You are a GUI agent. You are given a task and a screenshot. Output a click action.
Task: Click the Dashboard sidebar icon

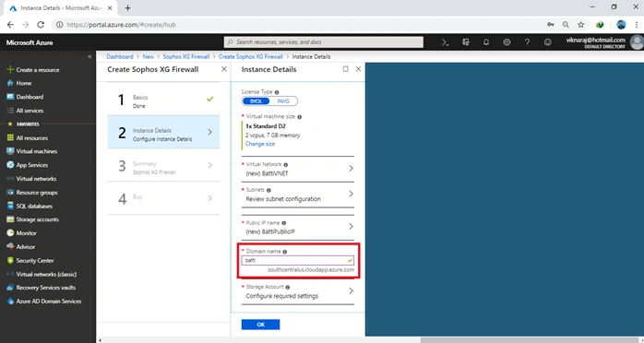click(10, 97)
